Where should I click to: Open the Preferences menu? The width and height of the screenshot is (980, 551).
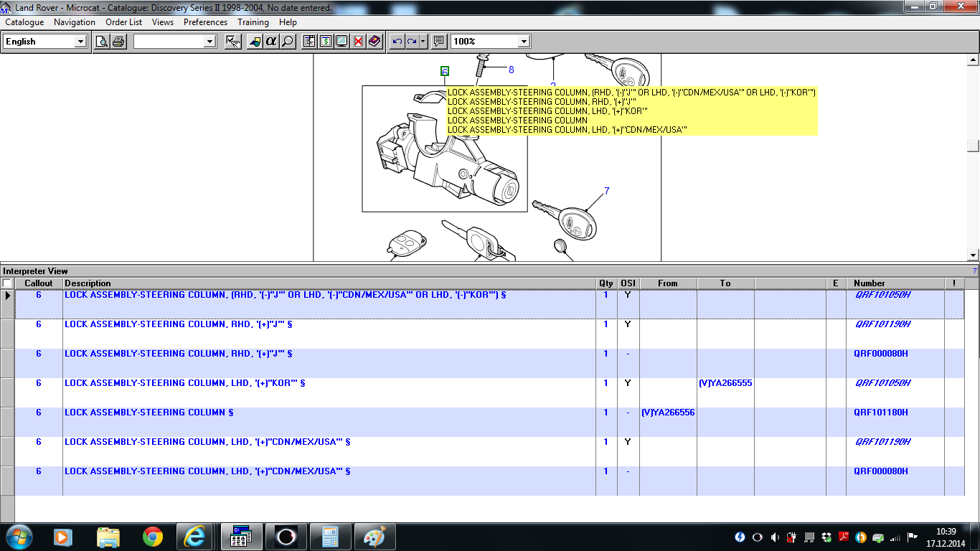[x=205, y=22]
